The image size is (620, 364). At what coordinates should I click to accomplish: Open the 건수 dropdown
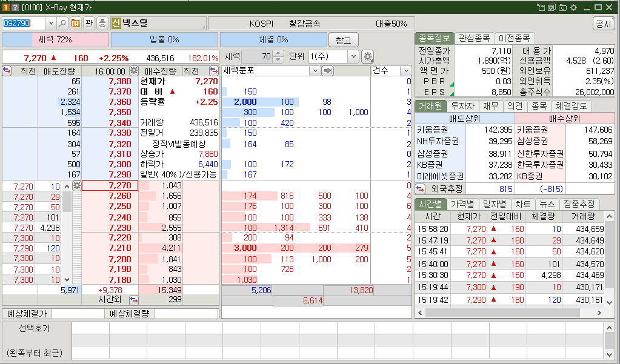[407, 71]
